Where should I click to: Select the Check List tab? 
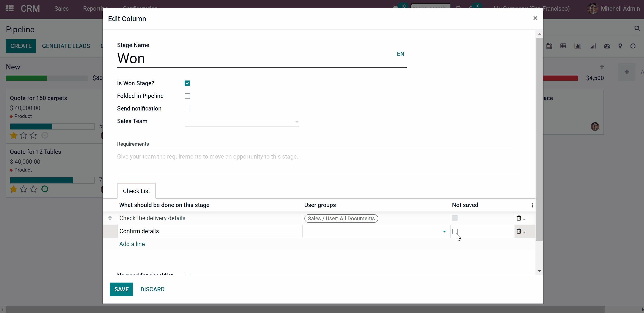[136, 191]
